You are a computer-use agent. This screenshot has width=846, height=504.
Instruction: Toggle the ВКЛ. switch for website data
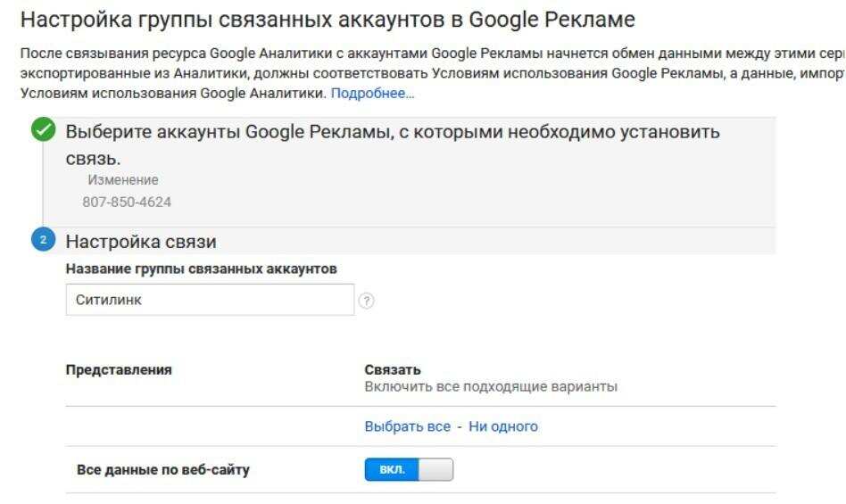pos(408,469)
